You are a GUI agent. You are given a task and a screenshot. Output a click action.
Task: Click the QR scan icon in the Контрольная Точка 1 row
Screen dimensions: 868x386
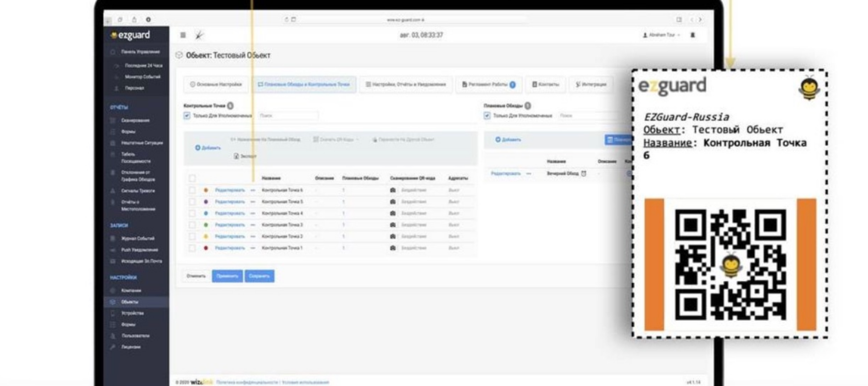(x=393, y=248)
